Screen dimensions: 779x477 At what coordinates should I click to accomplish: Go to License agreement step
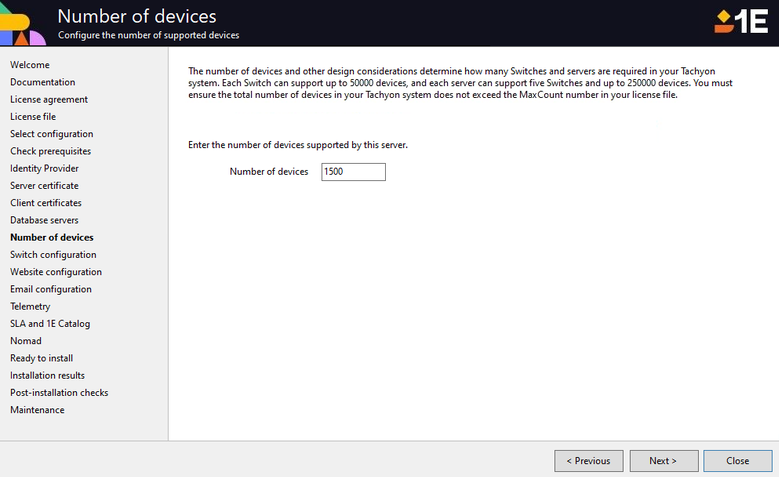pyautogui.click(x=49, y=99)
